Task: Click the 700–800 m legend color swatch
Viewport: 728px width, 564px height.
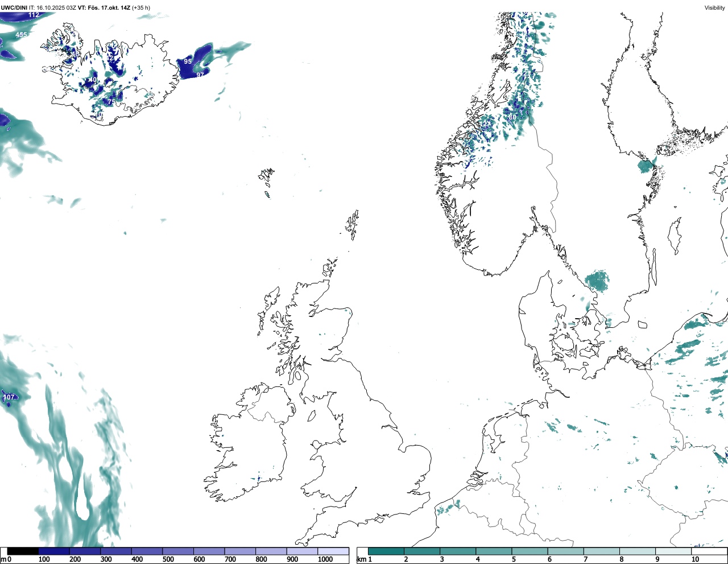Action: click(240, 551)
